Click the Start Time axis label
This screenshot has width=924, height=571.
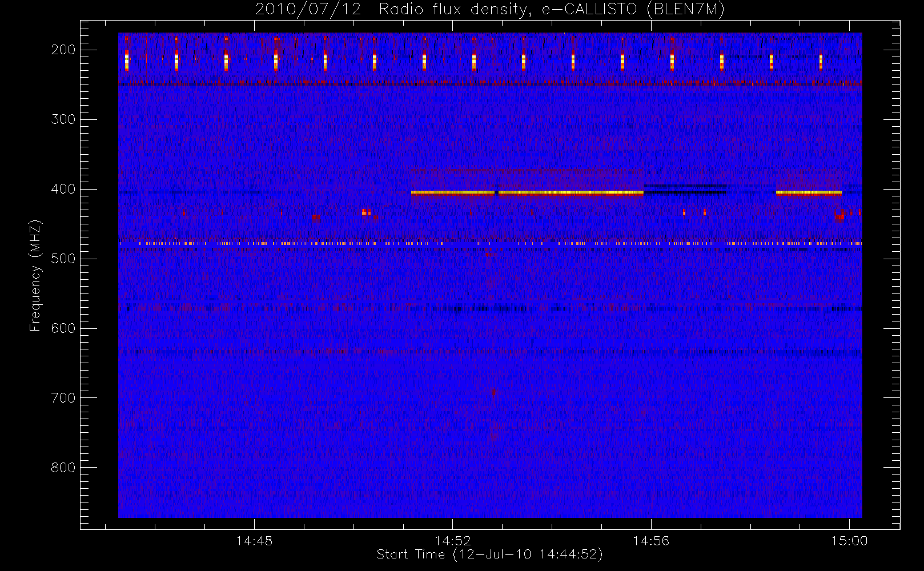(x=490, y=554)
